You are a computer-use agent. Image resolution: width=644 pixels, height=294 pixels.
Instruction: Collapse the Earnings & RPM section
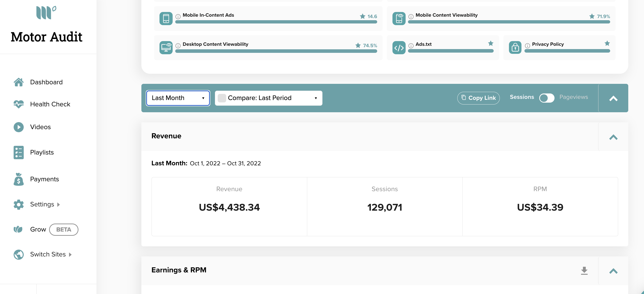click(613, 271)
